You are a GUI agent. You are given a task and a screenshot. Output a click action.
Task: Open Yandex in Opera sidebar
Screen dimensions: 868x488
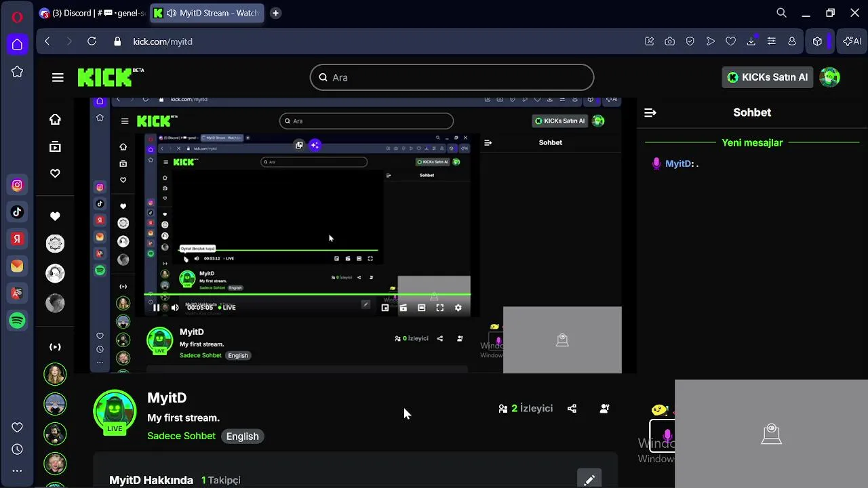pos(18,239)
